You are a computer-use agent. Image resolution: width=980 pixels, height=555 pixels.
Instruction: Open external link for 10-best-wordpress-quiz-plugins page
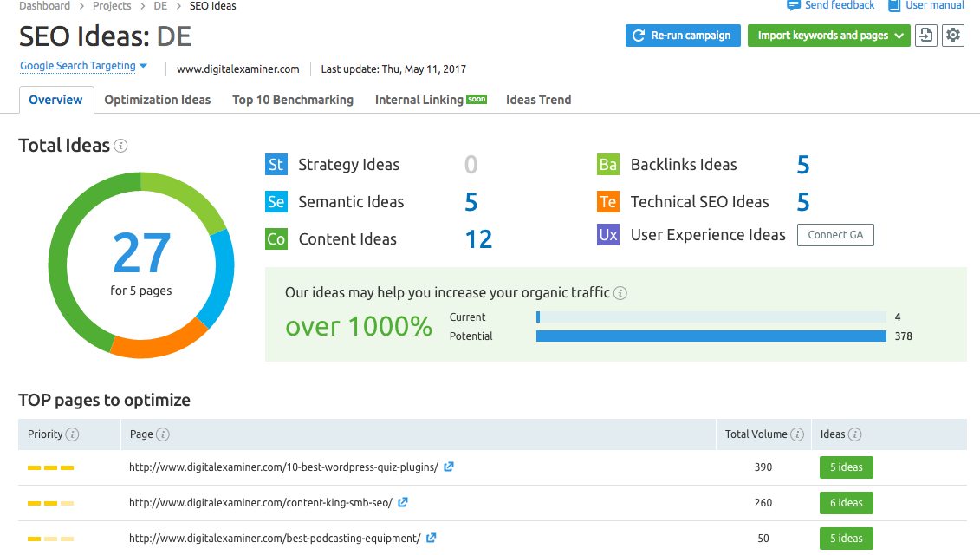coord(449,467)
